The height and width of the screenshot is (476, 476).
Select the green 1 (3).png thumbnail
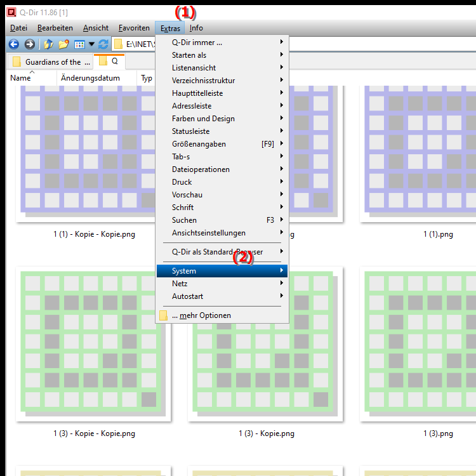point(418,344)
